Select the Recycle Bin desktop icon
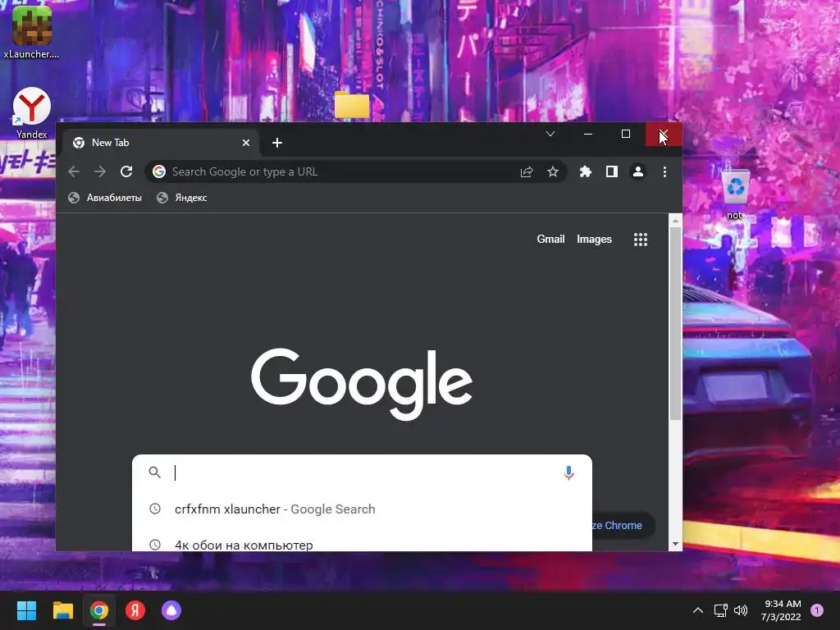 tap(735, 194)
